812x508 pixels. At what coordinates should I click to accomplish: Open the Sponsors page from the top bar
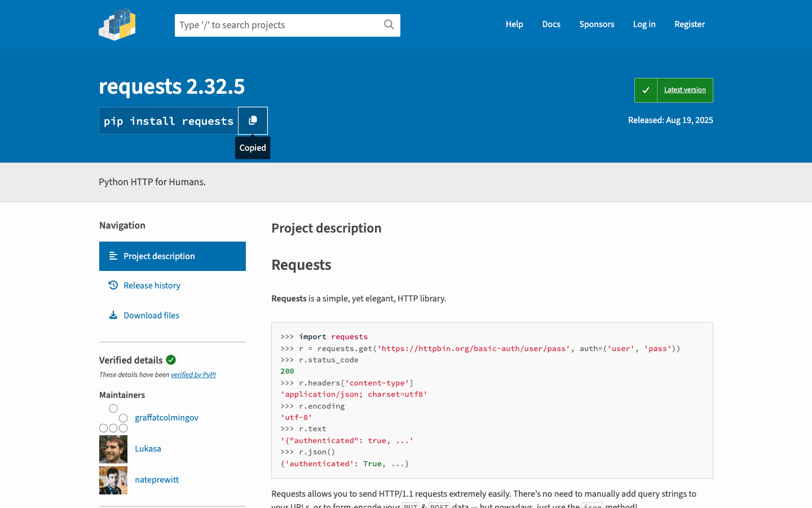(597, 24)
